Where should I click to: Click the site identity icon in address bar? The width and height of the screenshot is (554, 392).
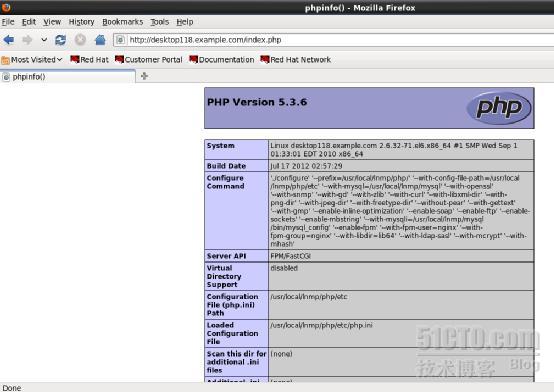pos(120,40)
